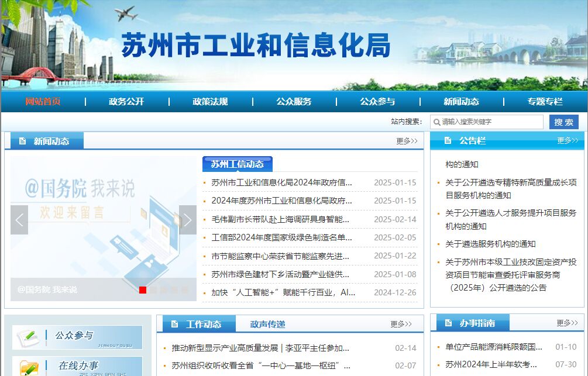Open article 苏州组织收听收看全省“一中心一基地一枢纽”
Image resolution: width=588 pixels, height=376 pixels.
261,365
